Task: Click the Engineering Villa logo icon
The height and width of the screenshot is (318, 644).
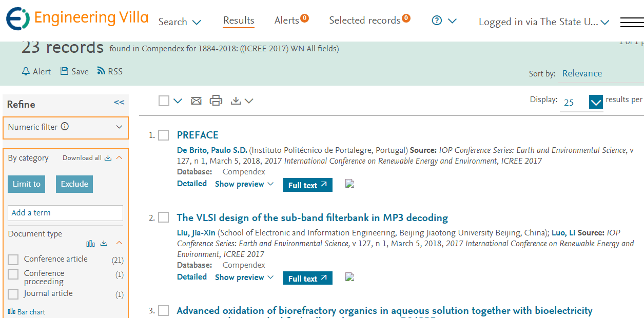Action: click(18, 19)
